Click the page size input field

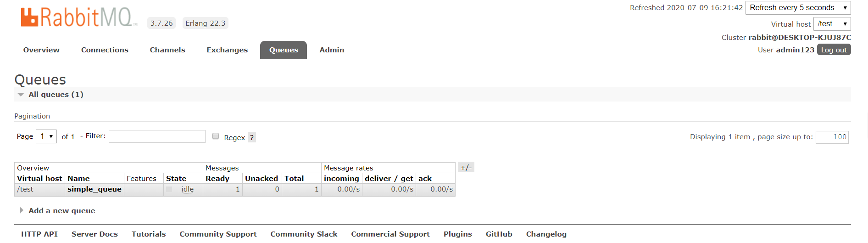point(832,137)
